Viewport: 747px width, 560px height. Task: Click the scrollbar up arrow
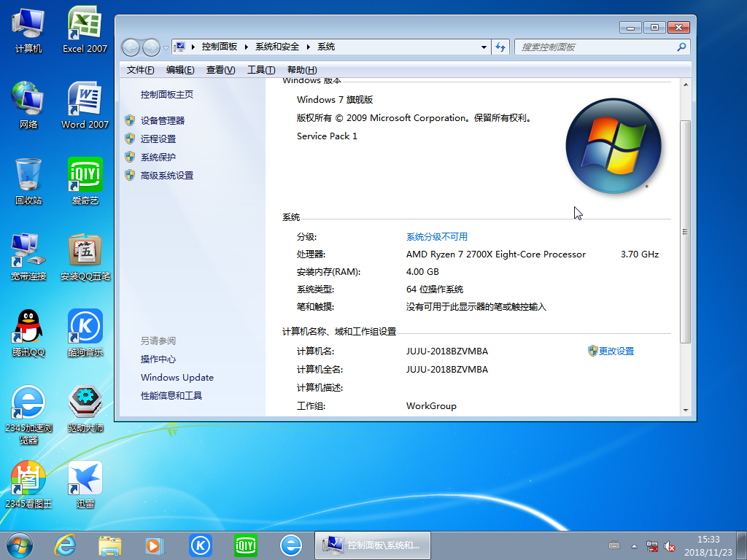(686, 85)
